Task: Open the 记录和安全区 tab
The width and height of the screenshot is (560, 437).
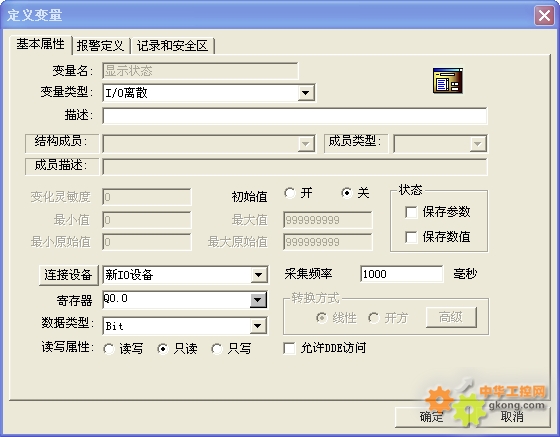Action: coord(172,46)
